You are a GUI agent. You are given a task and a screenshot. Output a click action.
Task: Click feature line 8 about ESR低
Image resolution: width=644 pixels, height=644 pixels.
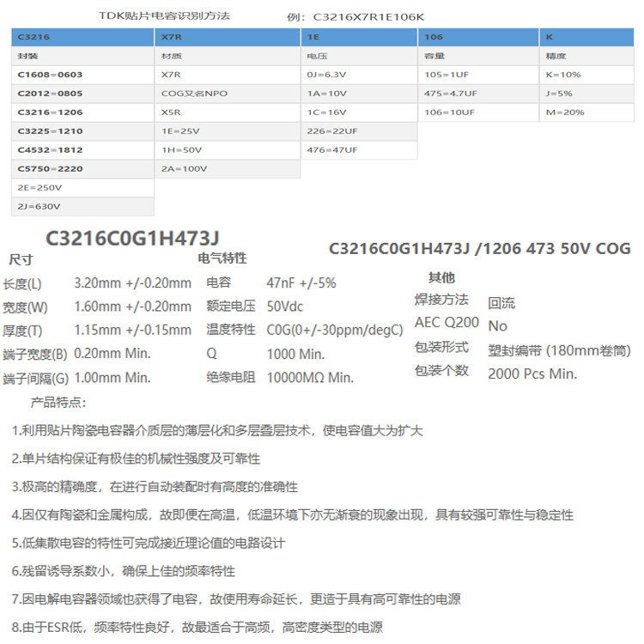point(197,627)
